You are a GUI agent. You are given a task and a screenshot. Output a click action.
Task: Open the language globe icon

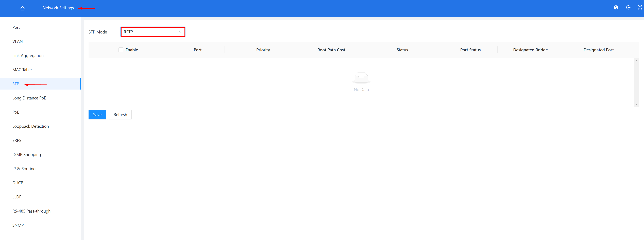[x=616, y=8]
